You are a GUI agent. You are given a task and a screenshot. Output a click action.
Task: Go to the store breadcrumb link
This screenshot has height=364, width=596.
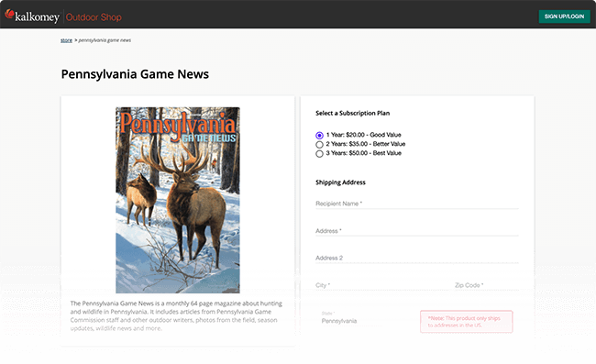[x=66, y=40]
